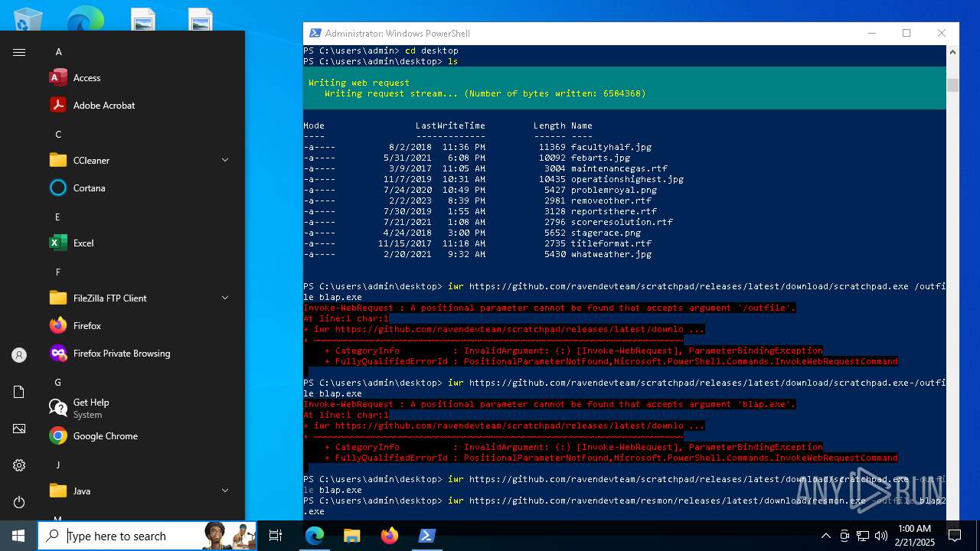Viewport: 980px width, 551px height.
Task: Open the taskbar clock and date
Action: 914,536
